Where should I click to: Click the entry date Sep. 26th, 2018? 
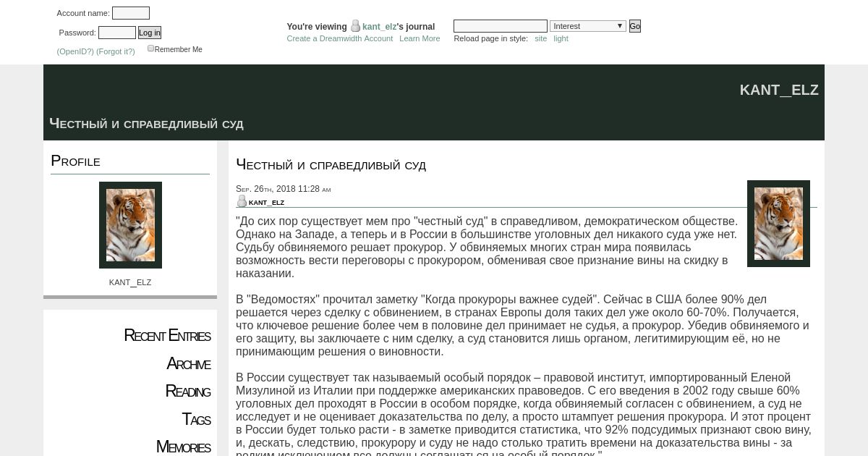click(x=283, y=189)
